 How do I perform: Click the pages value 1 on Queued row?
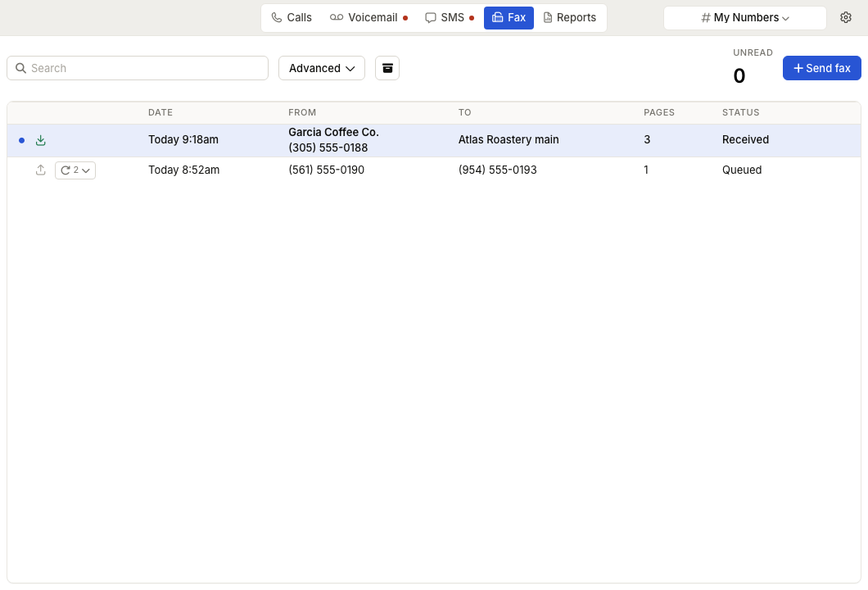645,170
